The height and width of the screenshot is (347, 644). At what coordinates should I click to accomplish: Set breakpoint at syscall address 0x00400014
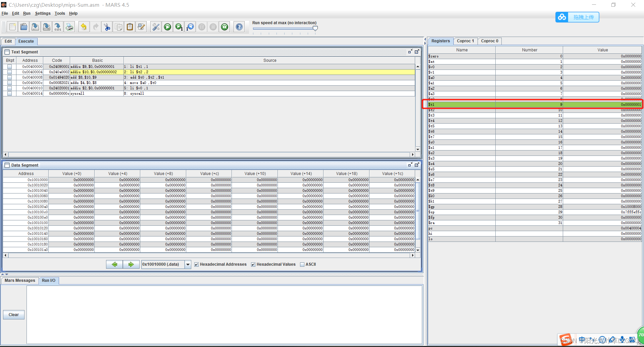[x=9, y=93]
